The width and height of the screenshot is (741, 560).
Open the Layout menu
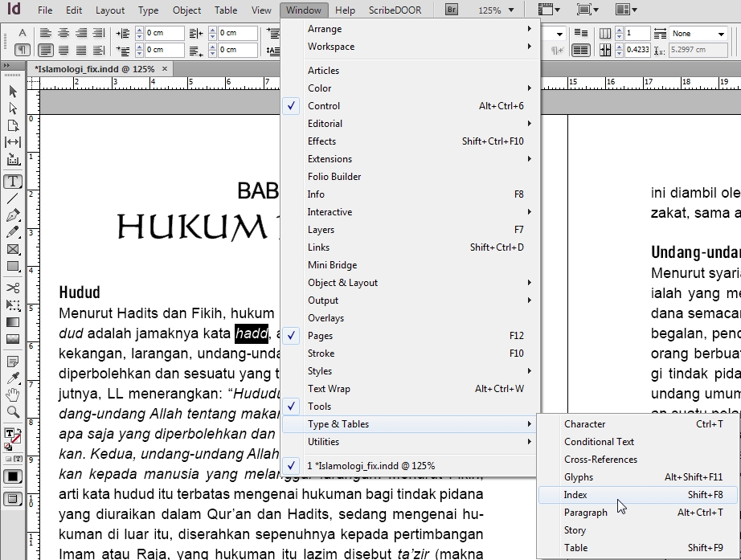point(109,10)
